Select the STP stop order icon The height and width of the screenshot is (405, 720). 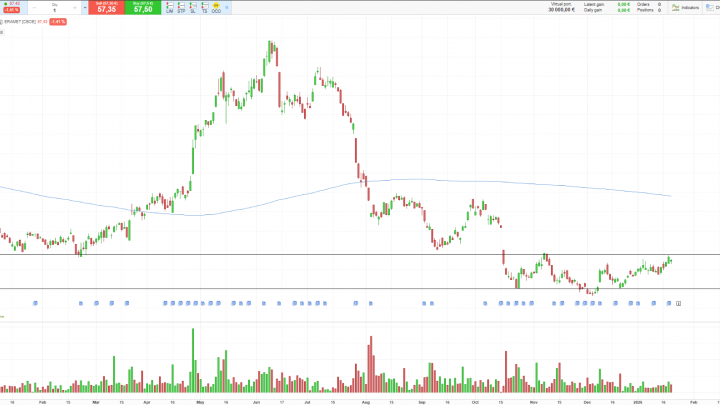(180, 7)
